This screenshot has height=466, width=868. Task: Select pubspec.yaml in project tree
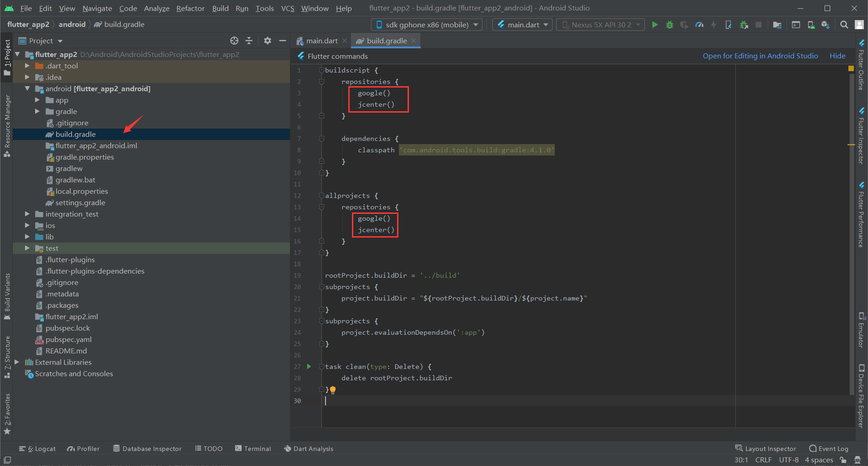(x=68, y=339)
